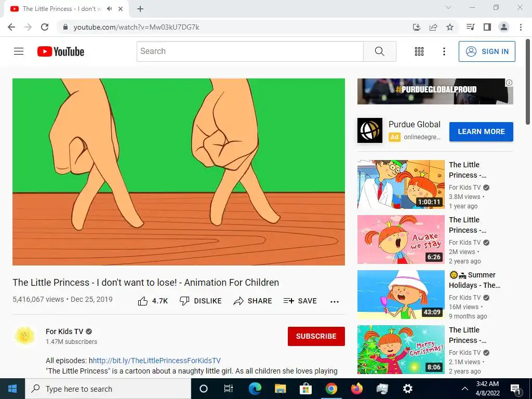Image resolution: width=532 pixels, height=399 pixels.
Task: Open Settings gear on taskbar
Action: click(407, 389)
